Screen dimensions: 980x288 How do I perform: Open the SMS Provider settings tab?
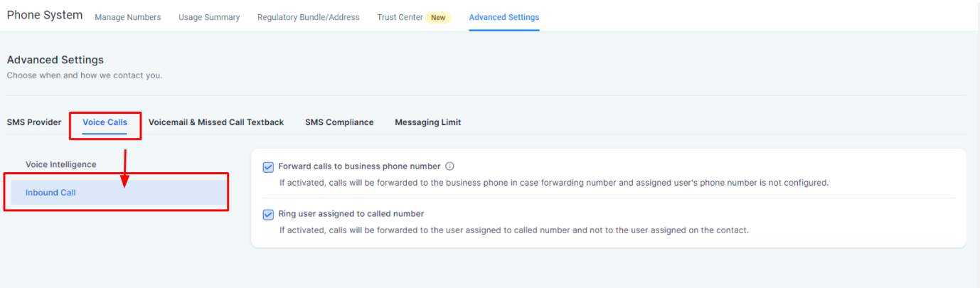coord(34,122)
